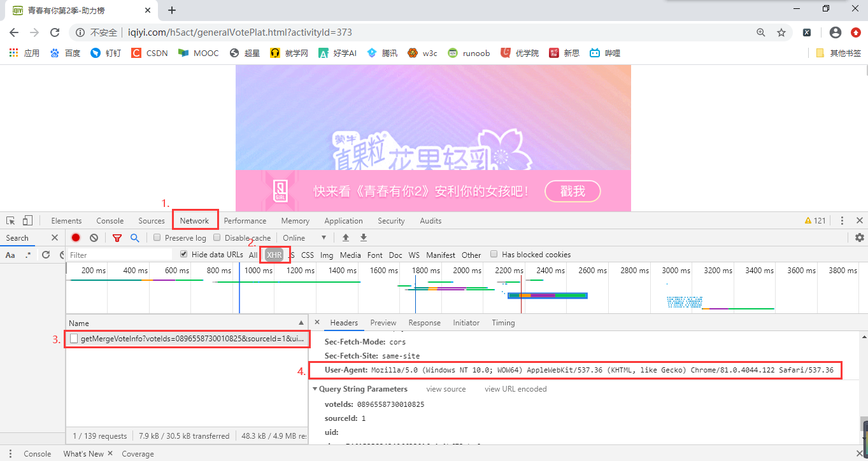Click the 戳我 button on banner
Viewport: 868px width, 461px height.
573,191
